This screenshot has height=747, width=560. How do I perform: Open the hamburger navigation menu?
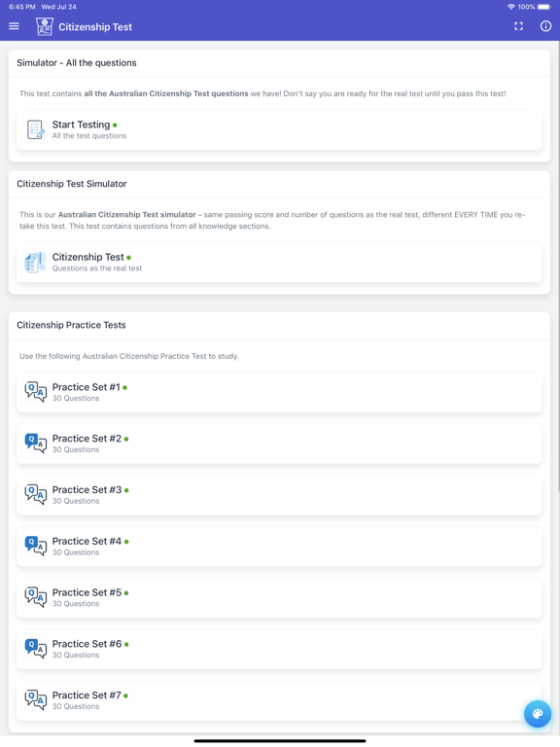click(x=15, y=26)
